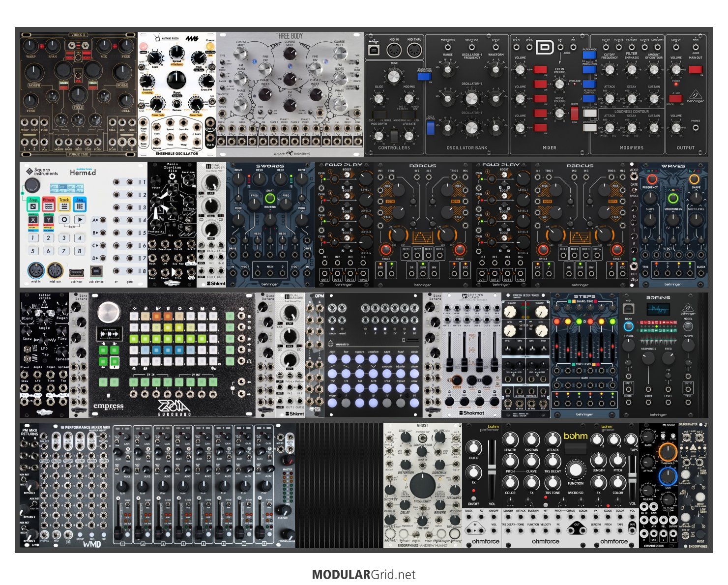Viewport: 728px width, 585px height.
Task: Toggle the Model D A-440 red switch
Action: tap(675, 98)
